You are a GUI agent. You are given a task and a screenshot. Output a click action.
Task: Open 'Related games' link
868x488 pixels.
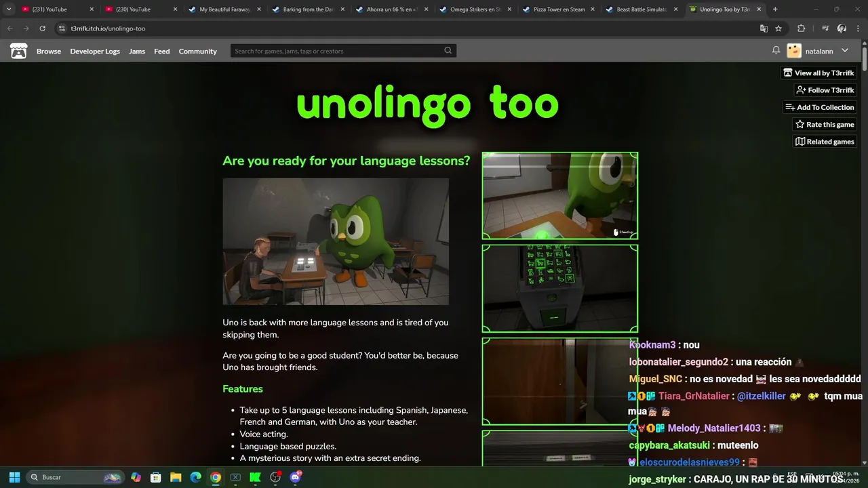point(825,142)
